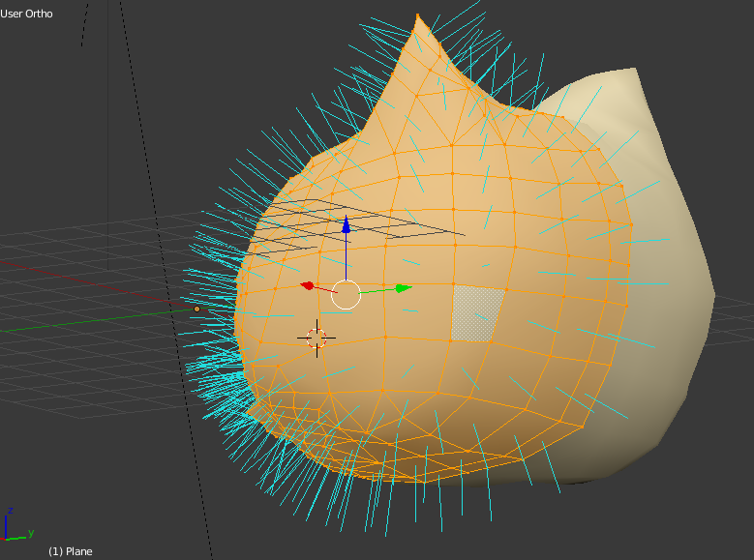Select the dotted highlighted mesh face
This screenshot has height=560, width=754.
(477, 313)
